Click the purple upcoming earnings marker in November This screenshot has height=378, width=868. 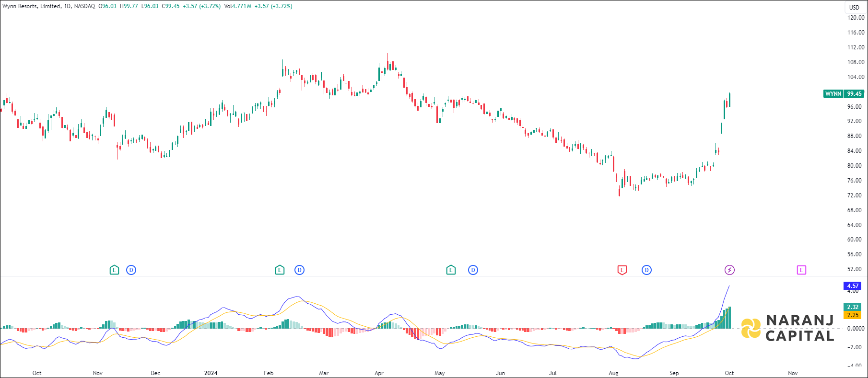tap(801, 270)
